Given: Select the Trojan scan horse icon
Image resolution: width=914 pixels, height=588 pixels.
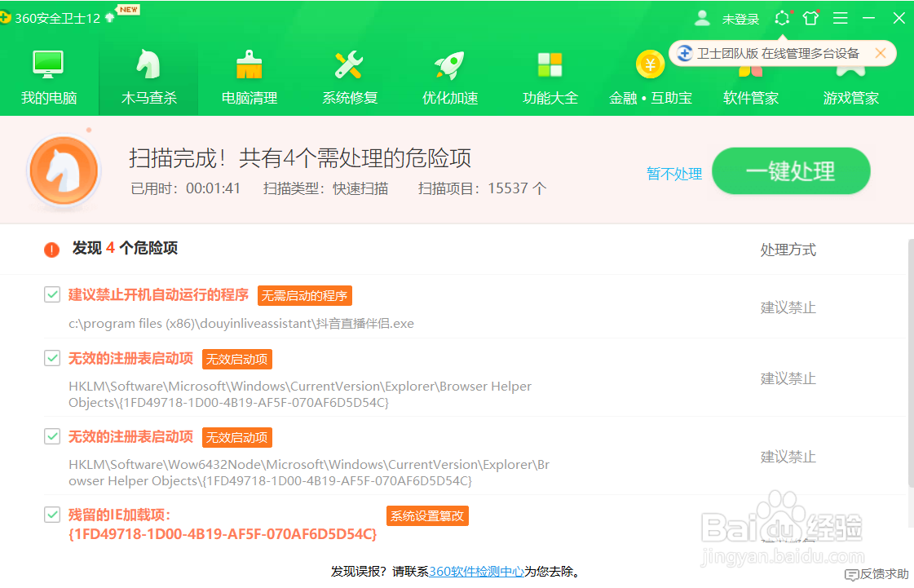Looking at the screenshot, I should coord(148,64).
